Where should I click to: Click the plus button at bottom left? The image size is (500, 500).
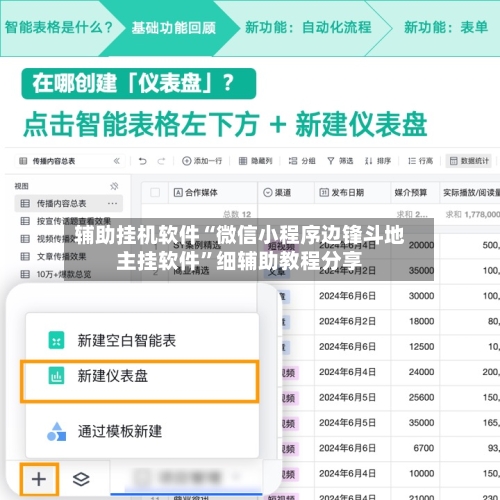point(39,479)
